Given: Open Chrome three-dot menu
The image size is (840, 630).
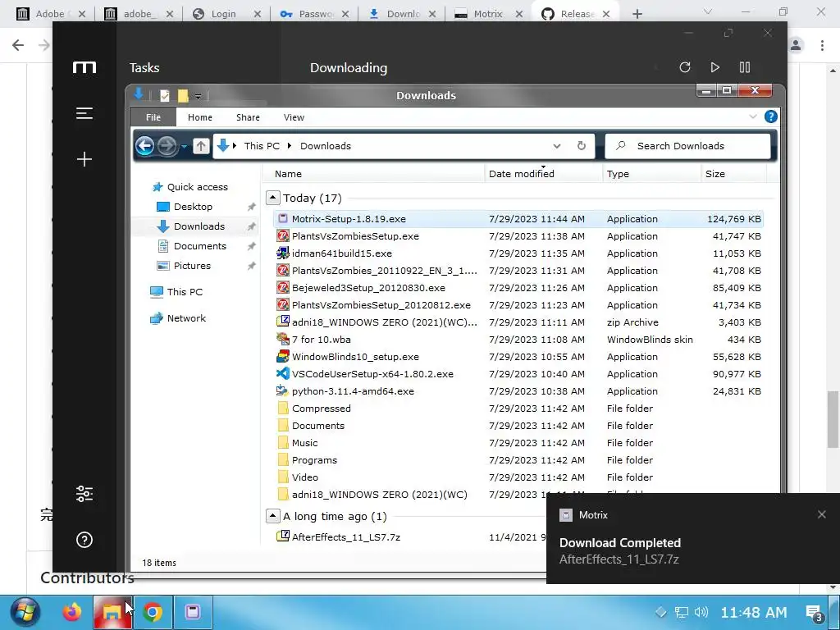Looking at the screenshot, I should pyautogui.click(x=822, y=45).
